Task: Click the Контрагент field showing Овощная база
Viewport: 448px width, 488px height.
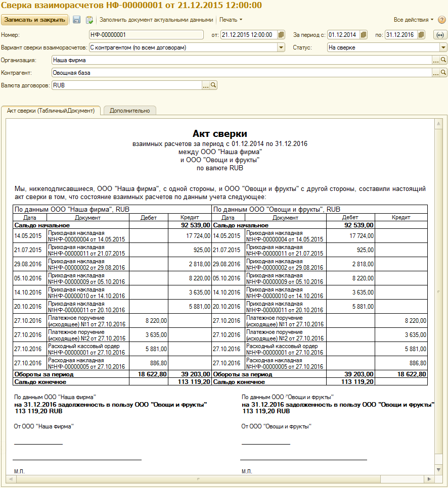Action: coord(242,73)
